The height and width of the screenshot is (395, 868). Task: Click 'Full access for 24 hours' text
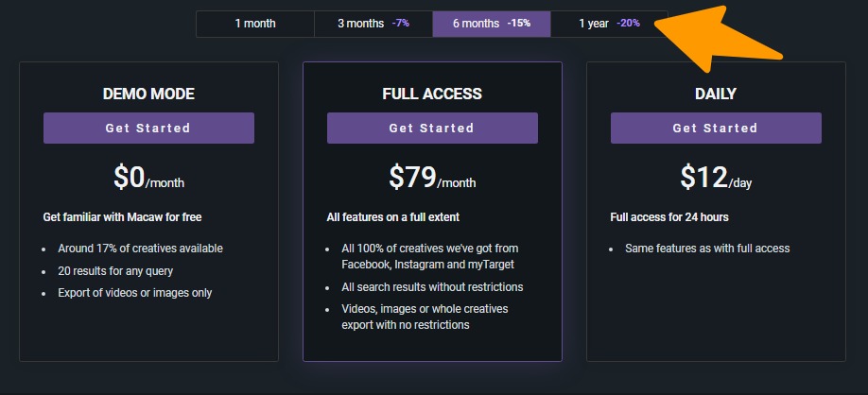click(x=669, y=217)
